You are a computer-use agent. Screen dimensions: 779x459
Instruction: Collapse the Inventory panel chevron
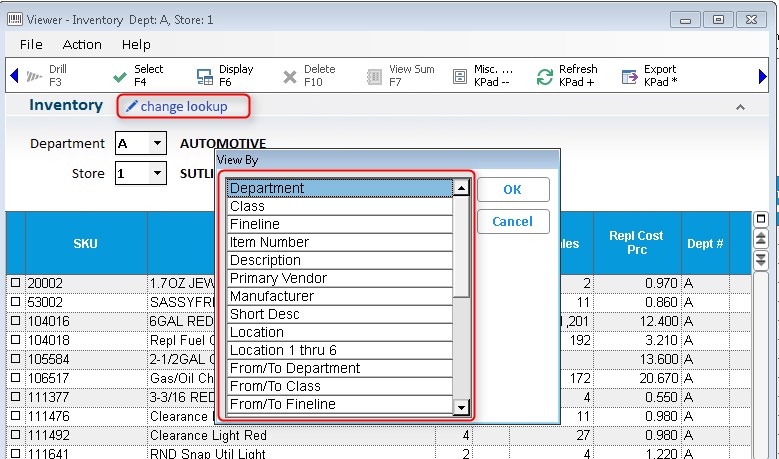740,107
